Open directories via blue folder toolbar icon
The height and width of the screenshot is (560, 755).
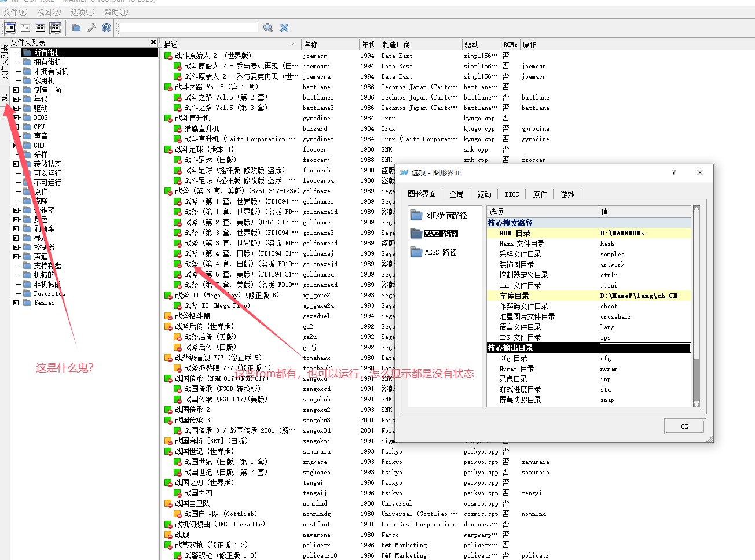click(76, 27)
